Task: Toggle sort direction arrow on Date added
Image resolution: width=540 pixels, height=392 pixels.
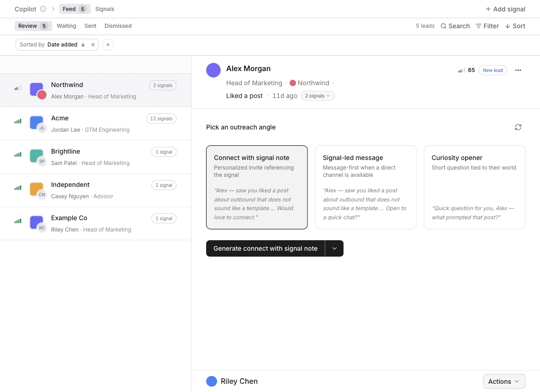Action: pos(83,45)
